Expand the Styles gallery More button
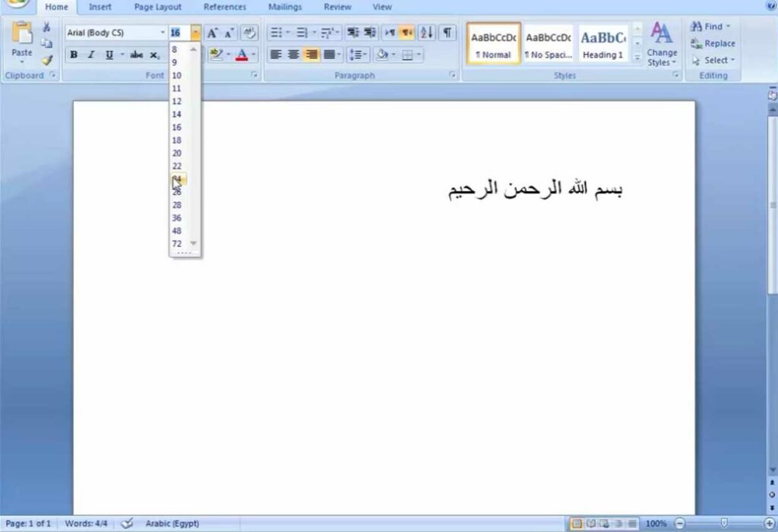The height and width of the screenshot is (532, 778). pos(637,59)
